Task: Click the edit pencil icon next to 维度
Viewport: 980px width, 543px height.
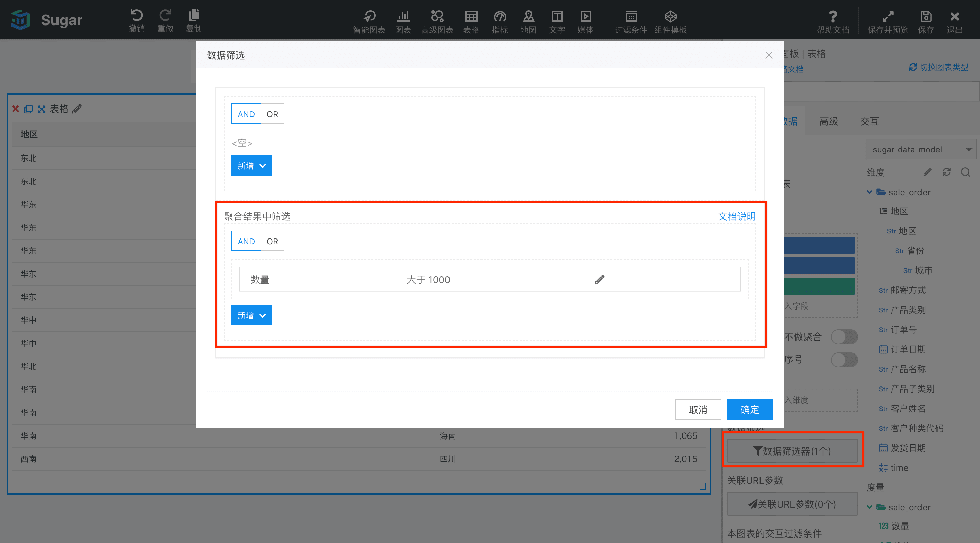Action: 927,172
